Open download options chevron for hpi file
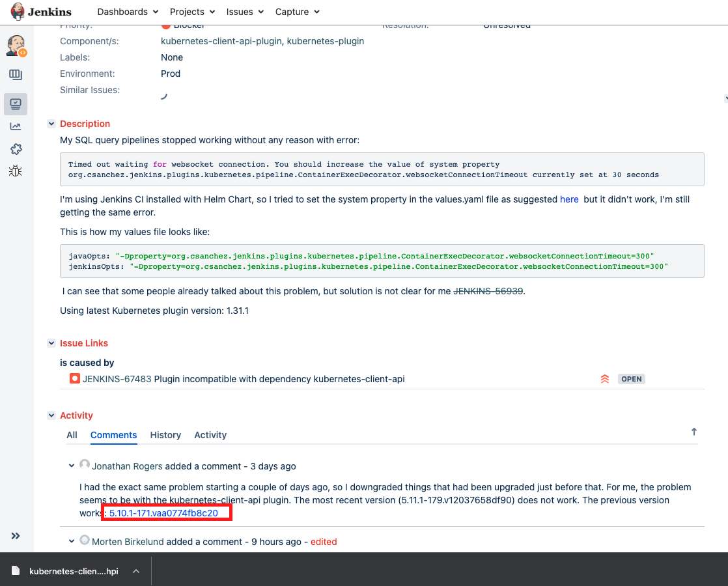 tap(136, 571)
